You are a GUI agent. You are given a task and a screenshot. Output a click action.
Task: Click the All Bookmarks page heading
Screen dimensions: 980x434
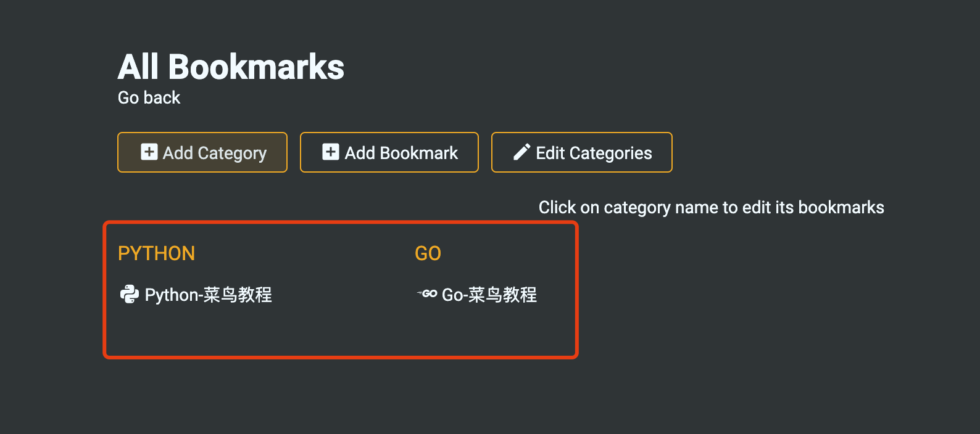click(x=231, y=67)
